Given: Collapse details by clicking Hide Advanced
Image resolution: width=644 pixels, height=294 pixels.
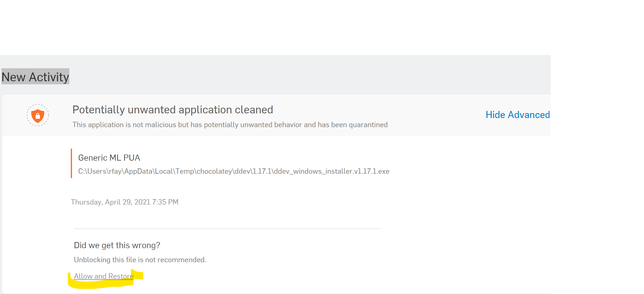Looking at the screenshot, I should (517, 115).
